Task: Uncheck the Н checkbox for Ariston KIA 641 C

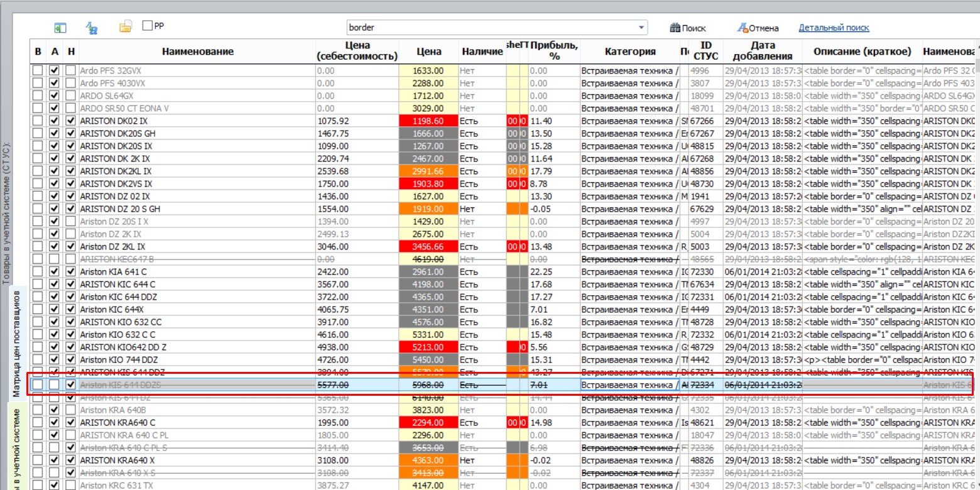Action: (x=71, y=272)
